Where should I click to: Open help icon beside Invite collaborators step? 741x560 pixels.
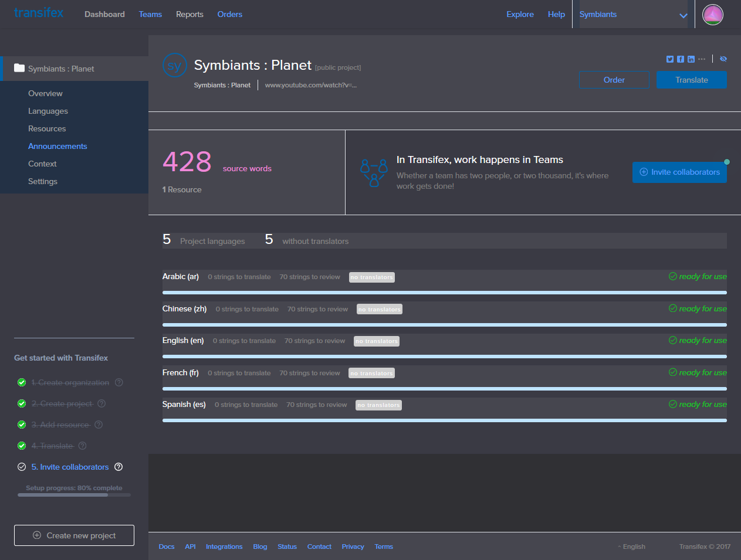[119, 467]
